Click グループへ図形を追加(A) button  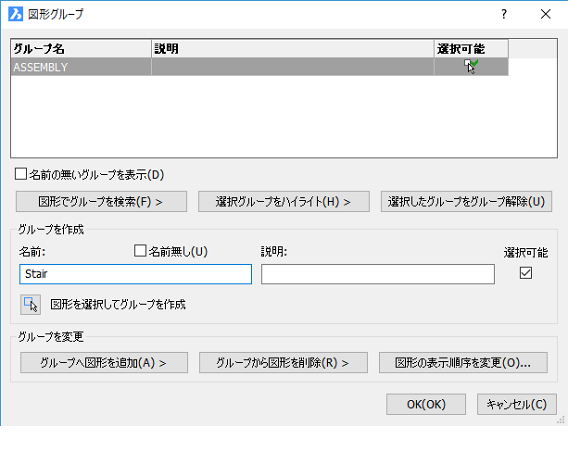point(104,363)
